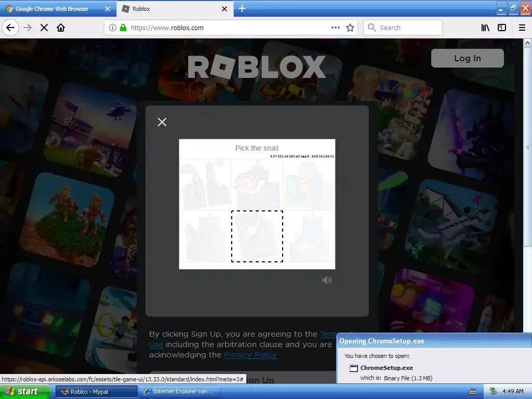Open the Library bookmarks icon
Viewport: 532px width, 399px height.
485,28
